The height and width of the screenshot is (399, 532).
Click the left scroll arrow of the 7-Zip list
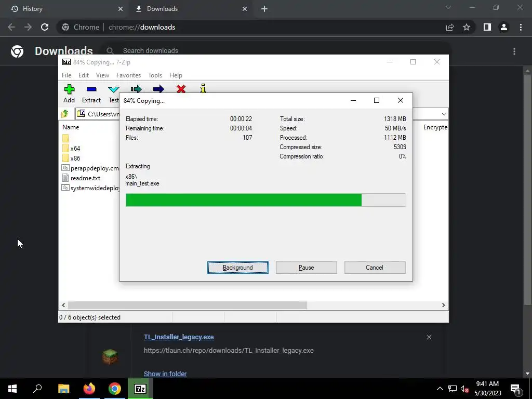(x=63, y=305)
